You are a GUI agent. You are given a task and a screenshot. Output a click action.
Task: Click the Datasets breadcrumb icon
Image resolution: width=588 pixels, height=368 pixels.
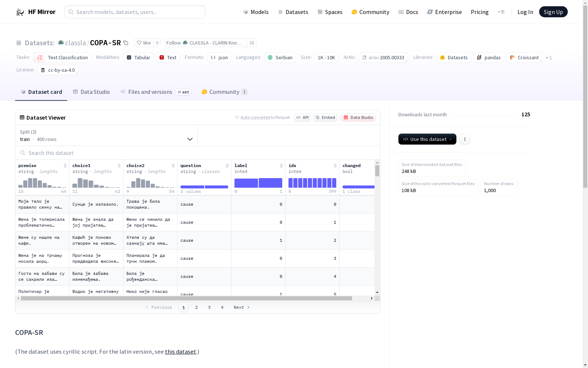click(x=19, y=43)
